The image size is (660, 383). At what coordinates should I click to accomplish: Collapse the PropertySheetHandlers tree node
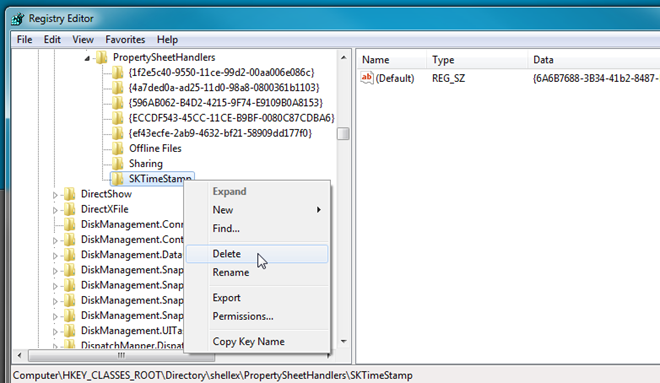click(87, 58)
